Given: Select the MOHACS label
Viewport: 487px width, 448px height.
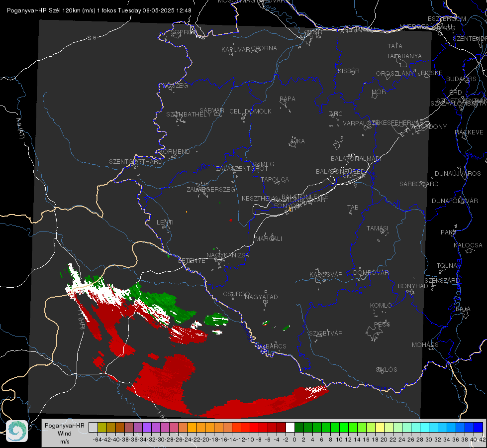Looking at the screenshot, I should 425,345.
